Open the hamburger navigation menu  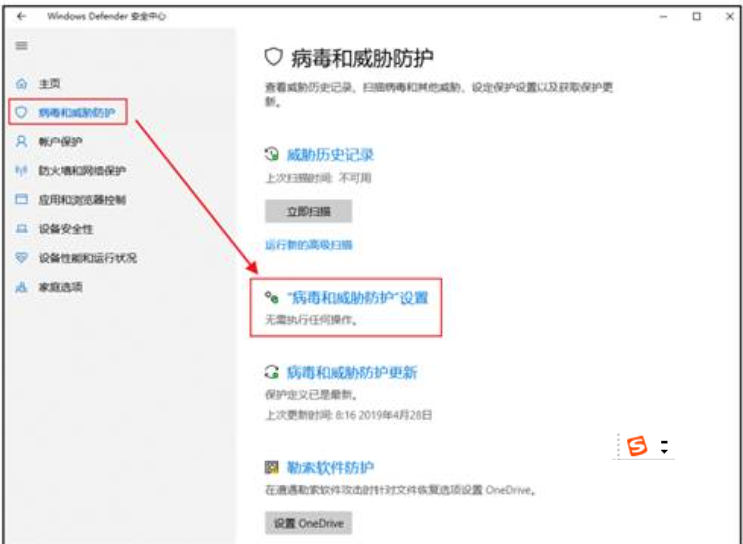[21, 45]
